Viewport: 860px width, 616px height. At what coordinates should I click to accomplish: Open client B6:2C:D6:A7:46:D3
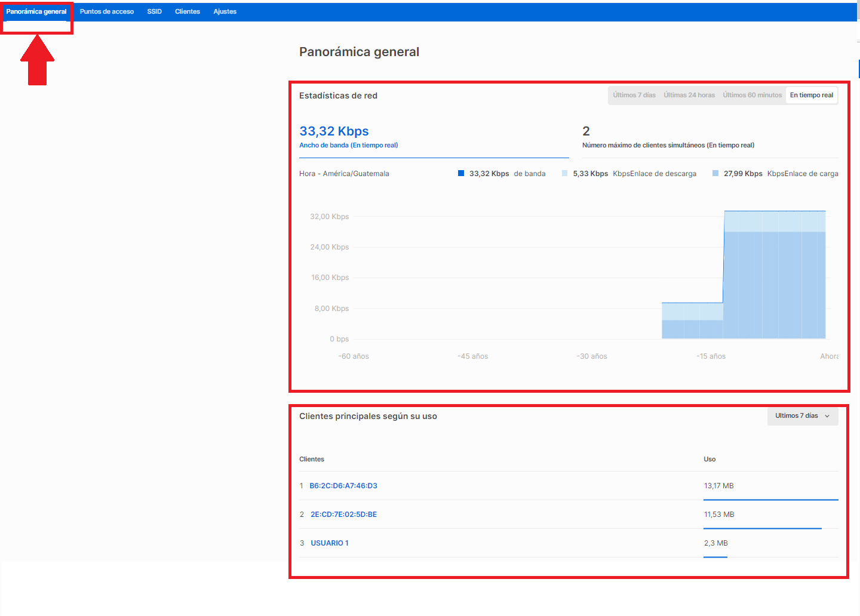[x=343, y=486]
